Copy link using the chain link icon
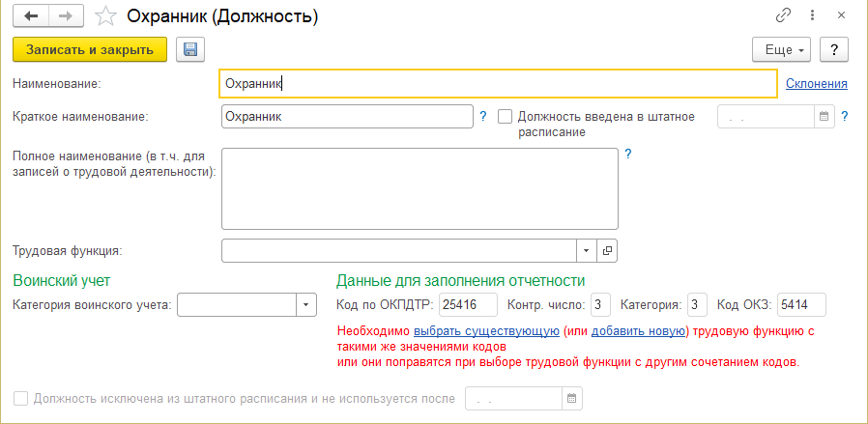Viewport: 868px width, 424px height. [782, 16]
